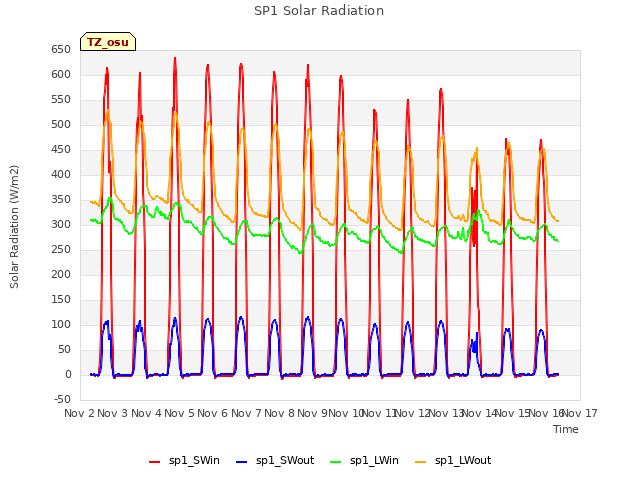Click the -50 y-axis tick label

pos(62,400)
